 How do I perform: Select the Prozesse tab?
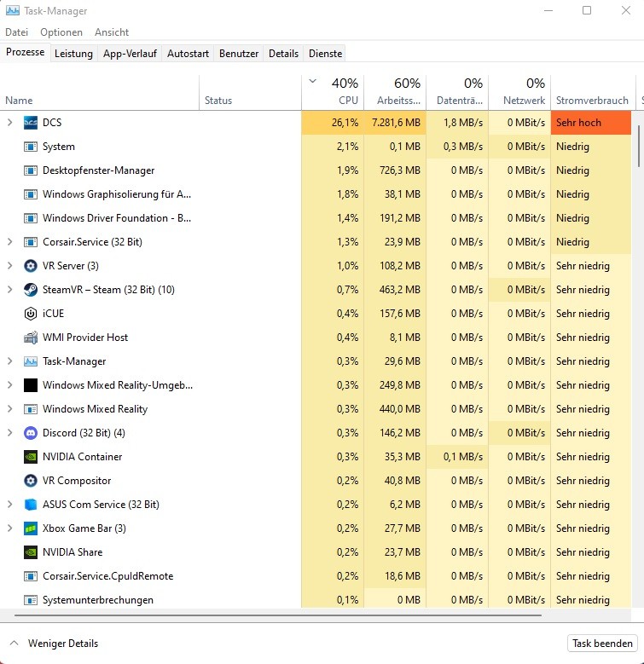click(26, 52)
